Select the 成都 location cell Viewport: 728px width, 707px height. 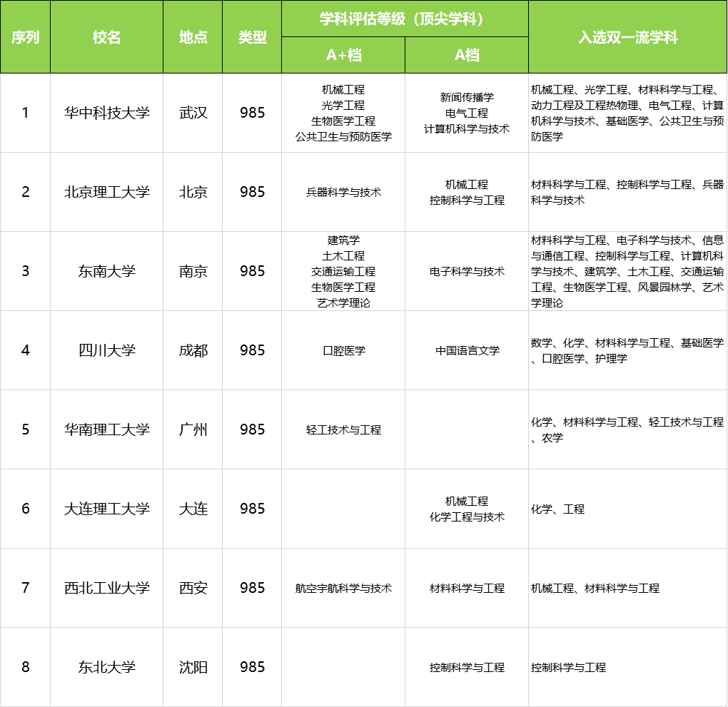tap(193, 350)
